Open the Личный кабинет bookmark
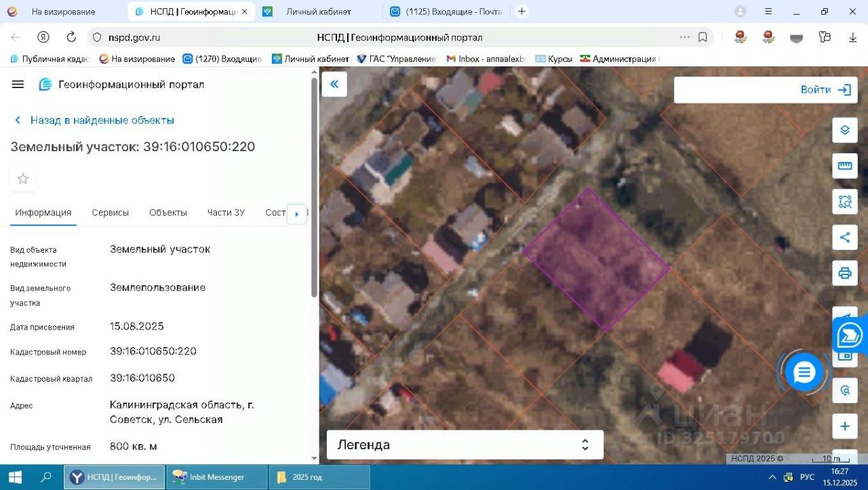Viewport: 868px width, 490px height. [x=311, y=59]
